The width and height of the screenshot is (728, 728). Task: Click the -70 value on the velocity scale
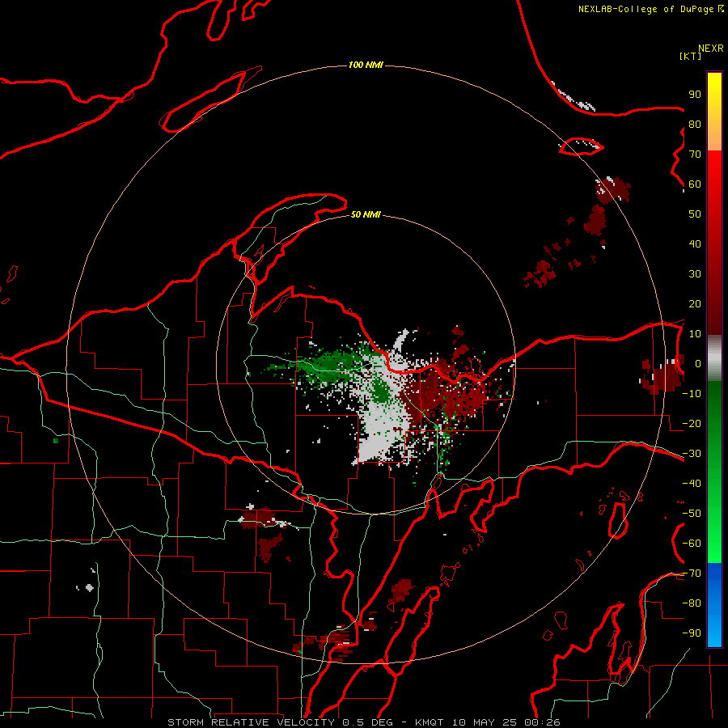(692, 574)
